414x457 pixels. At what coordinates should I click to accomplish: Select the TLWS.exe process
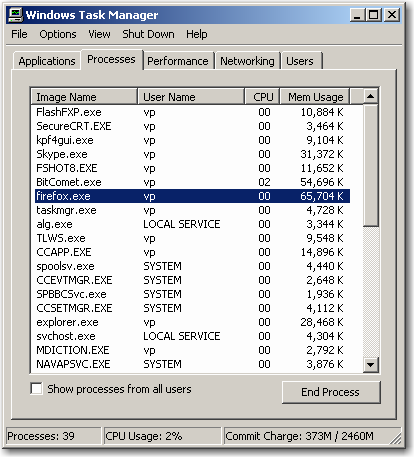click(192, 238)
